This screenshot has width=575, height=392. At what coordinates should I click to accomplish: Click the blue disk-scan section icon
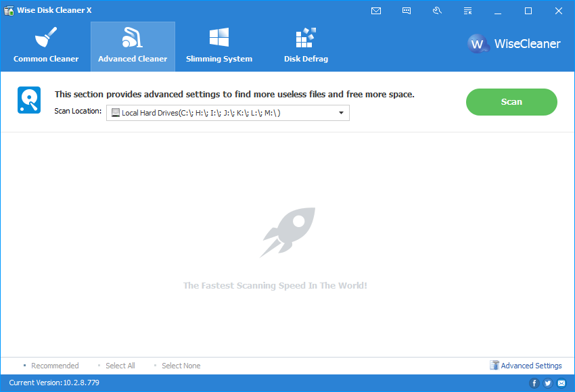pos(29,100)
